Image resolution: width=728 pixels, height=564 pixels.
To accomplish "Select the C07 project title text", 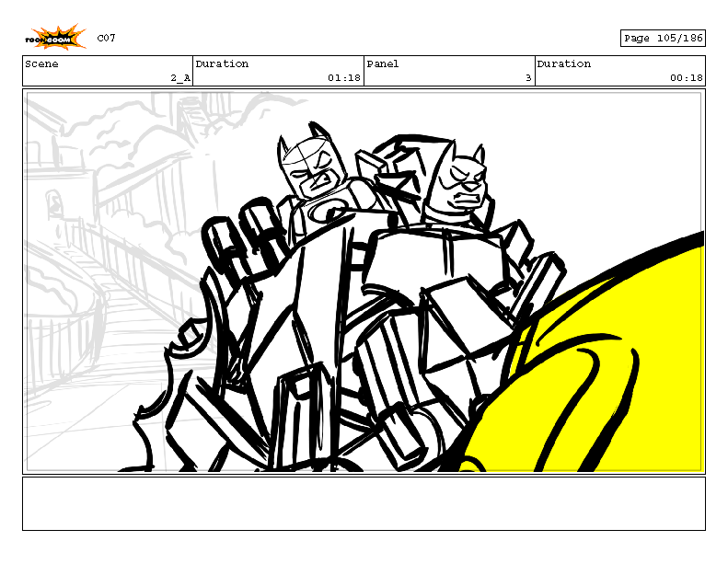I will pos(106,38).
